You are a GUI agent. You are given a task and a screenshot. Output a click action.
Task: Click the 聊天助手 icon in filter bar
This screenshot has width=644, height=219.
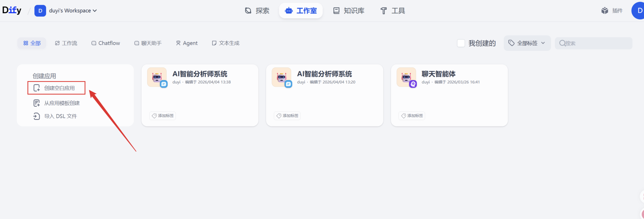coord(137,43)
